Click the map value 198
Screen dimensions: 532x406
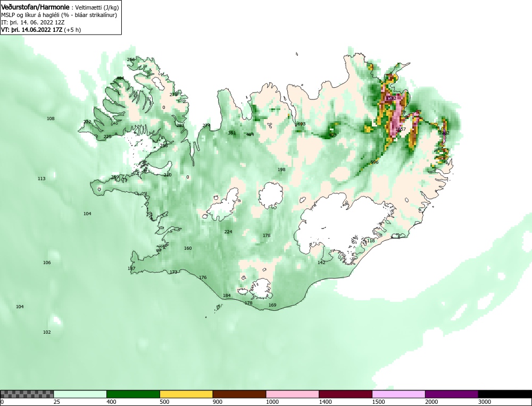pyautogui.click(x=281, y=170)
